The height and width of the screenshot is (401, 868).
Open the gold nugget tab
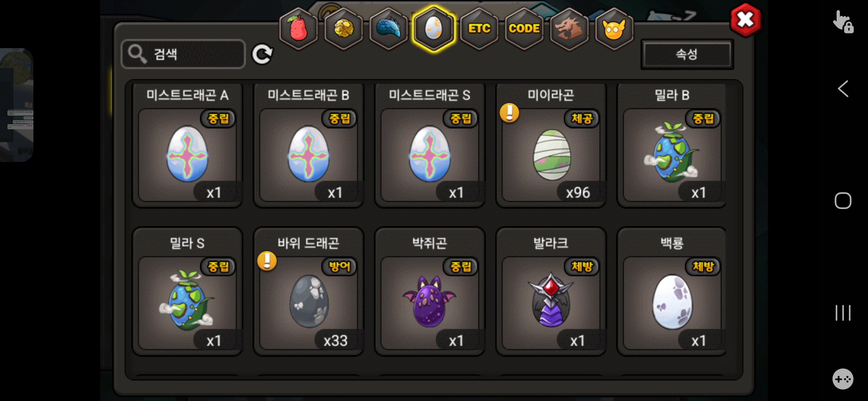pos(343,29)
